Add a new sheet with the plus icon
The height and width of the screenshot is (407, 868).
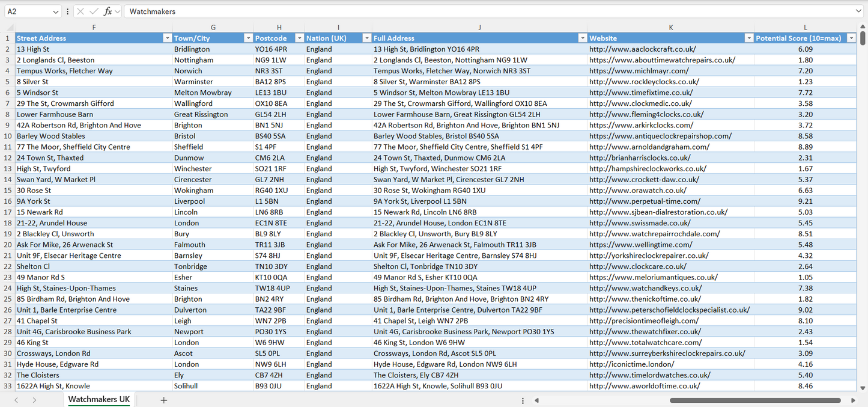coord(164,399)
